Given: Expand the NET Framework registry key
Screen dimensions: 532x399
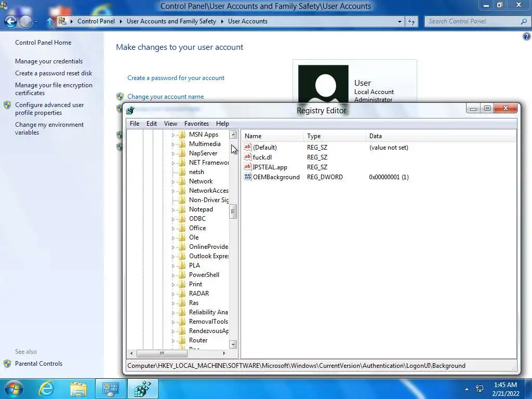Looking at the screenshot, I should pyautogui.click(x=173, y=163).
